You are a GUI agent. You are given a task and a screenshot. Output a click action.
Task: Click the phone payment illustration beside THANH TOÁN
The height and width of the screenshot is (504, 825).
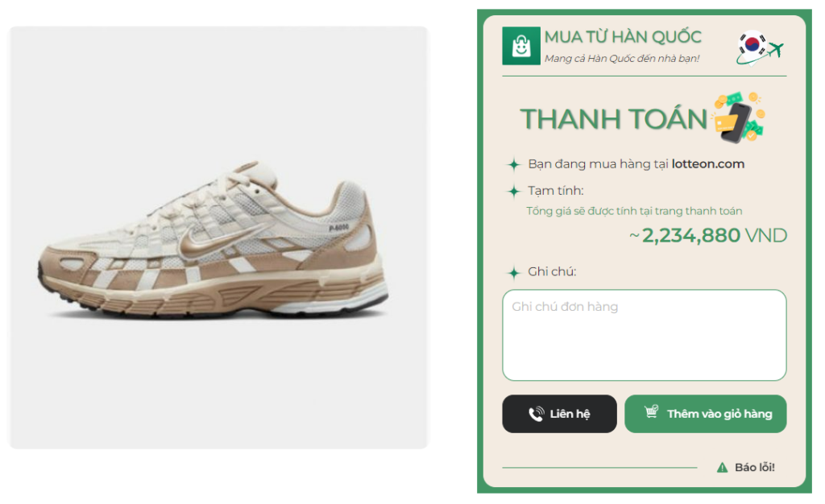tap(737, 117)
